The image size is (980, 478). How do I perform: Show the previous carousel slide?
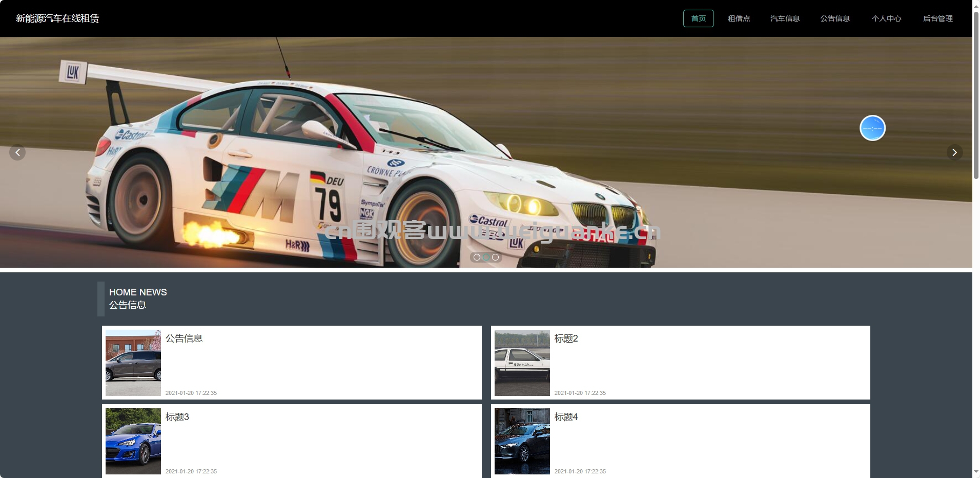(x=17, y=152)
